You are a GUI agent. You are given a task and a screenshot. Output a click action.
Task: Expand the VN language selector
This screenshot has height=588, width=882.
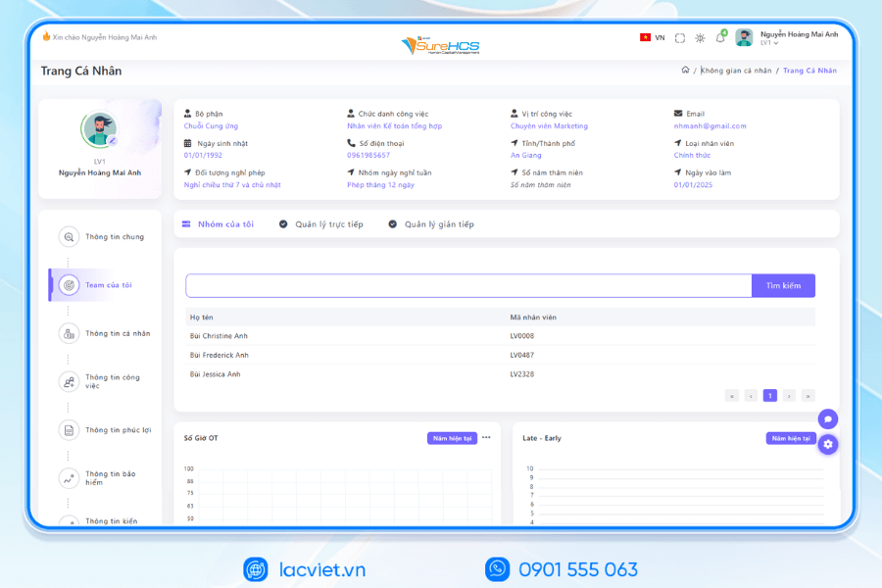(x=653, y=38)
